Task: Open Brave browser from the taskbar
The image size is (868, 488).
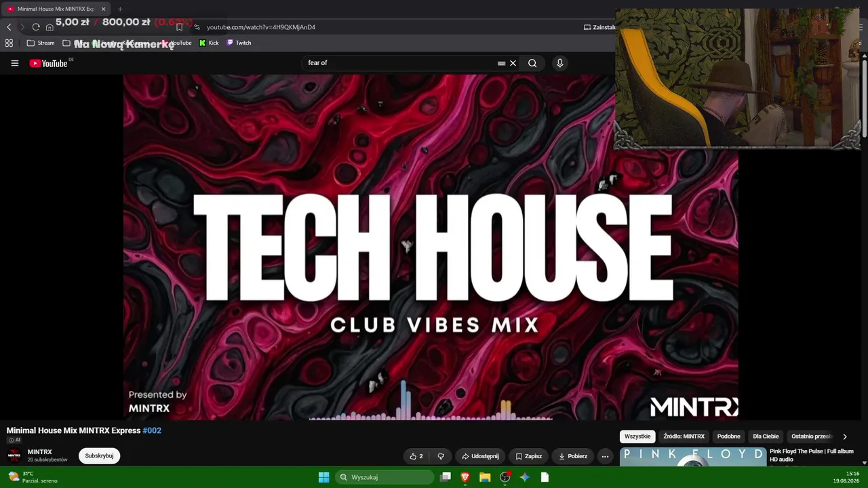Action: click(x=465, y=477)
